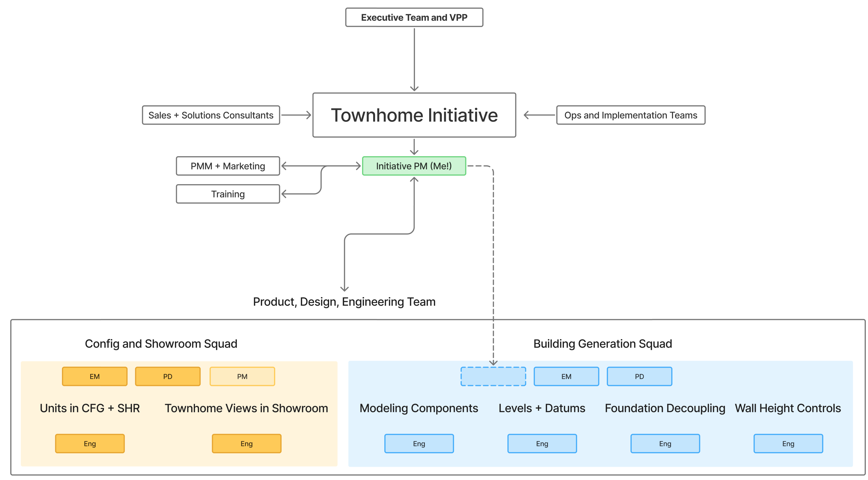This screenshot has height=480, width=868.
Task: Select the Config and Showroom Squad heading
Action: 161,343
